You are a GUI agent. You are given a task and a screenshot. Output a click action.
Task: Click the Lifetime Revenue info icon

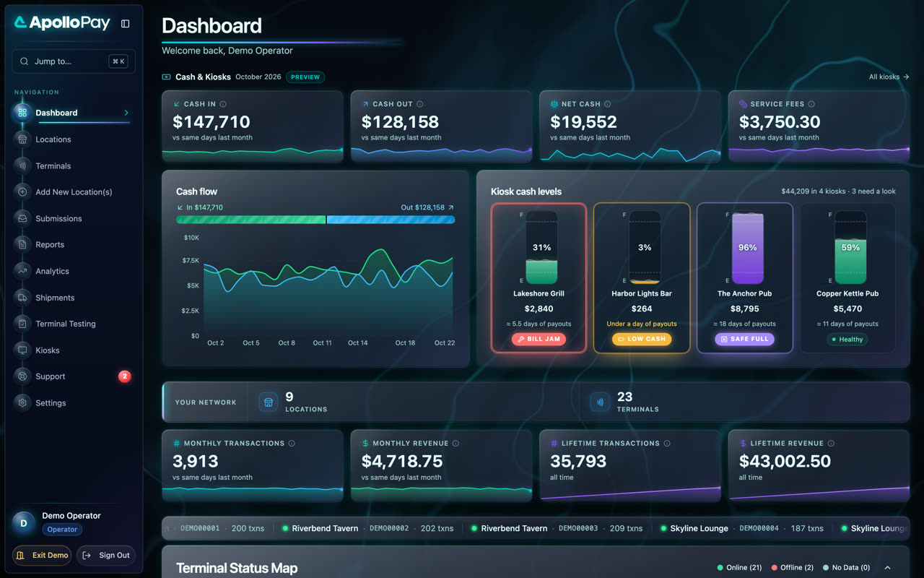(x=831, y=444)
